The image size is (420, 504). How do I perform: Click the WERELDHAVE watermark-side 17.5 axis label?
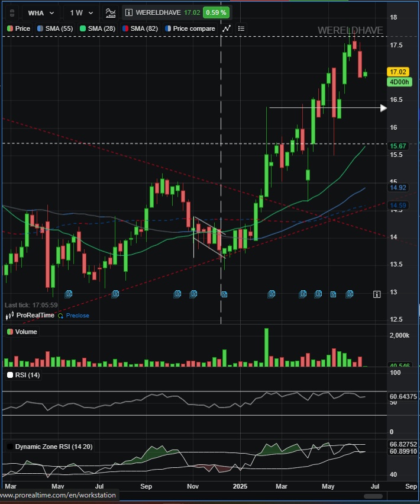click(x=396, y=45)
